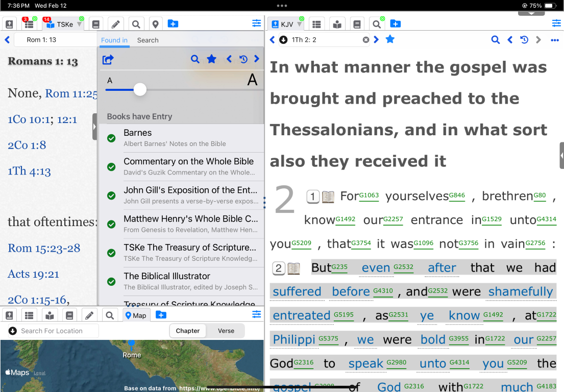Click the share icon in Found in panel
The width and height of the screenshot is (564, 392).
[108, 60]
